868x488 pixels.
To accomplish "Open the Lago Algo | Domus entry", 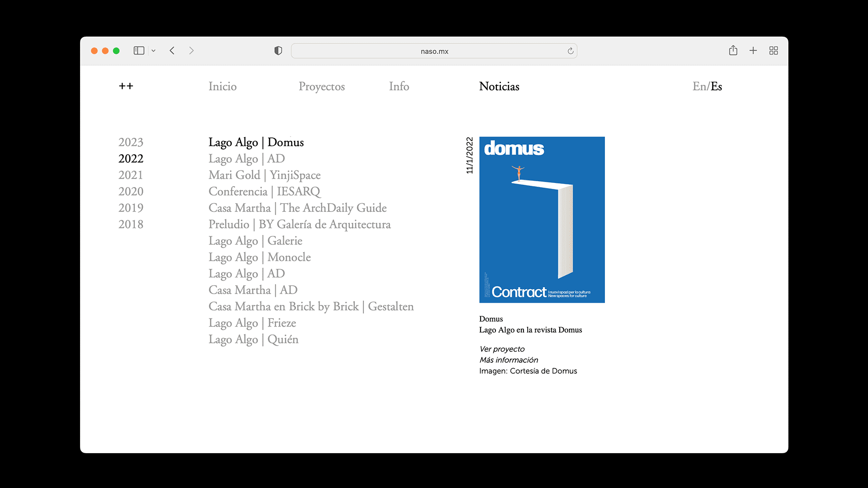I will coord(256,142).
